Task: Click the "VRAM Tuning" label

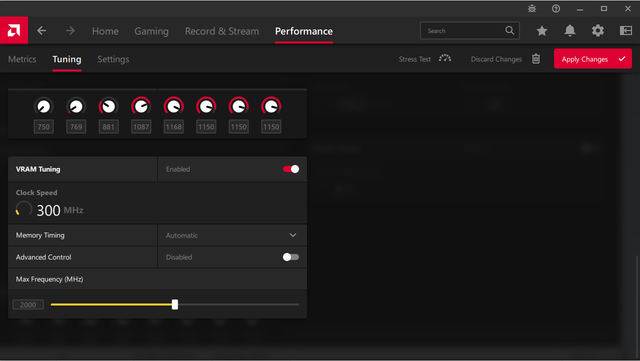Action: [x=38, y=169]
